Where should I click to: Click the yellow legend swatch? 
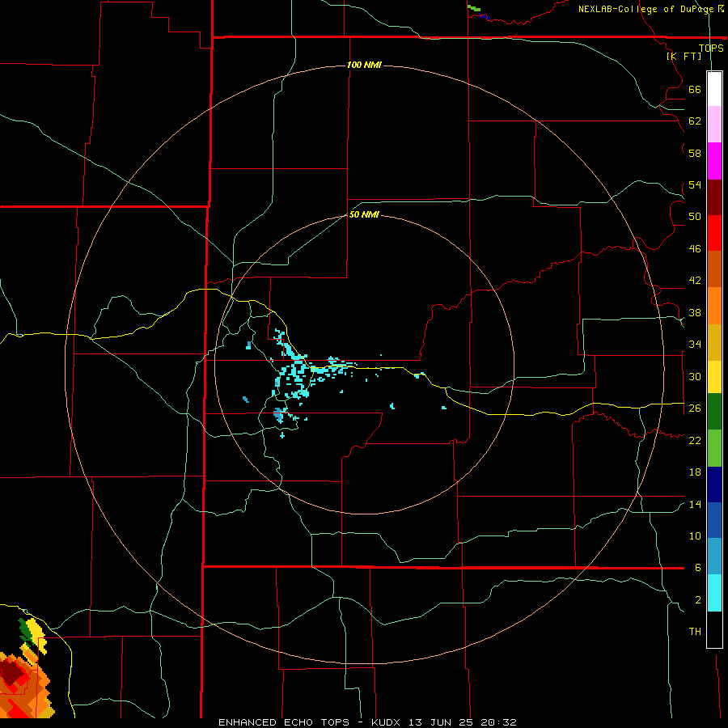(714, 377)
